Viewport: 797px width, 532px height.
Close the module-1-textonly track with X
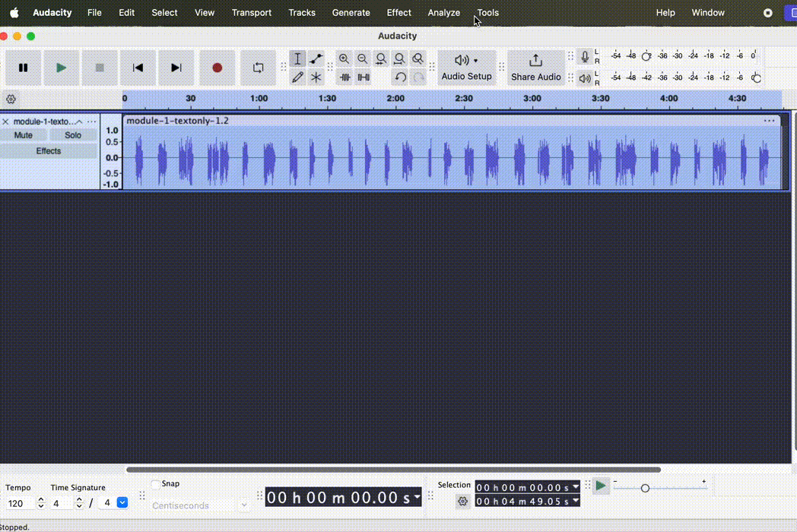(x=5, y=122)
